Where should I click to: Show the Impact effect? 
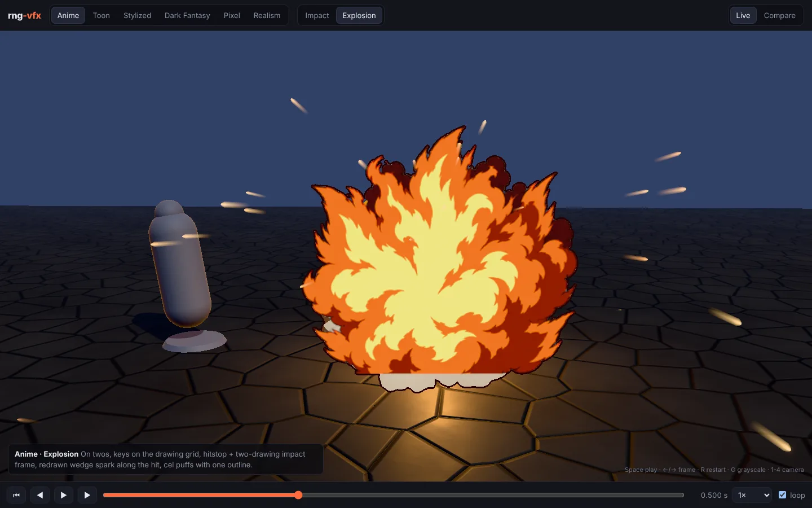317,15
